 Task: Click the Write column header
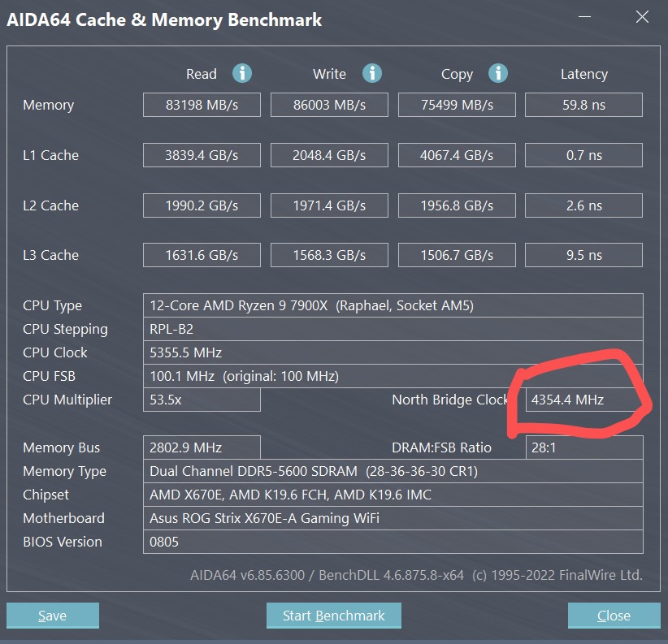(329, 74)
